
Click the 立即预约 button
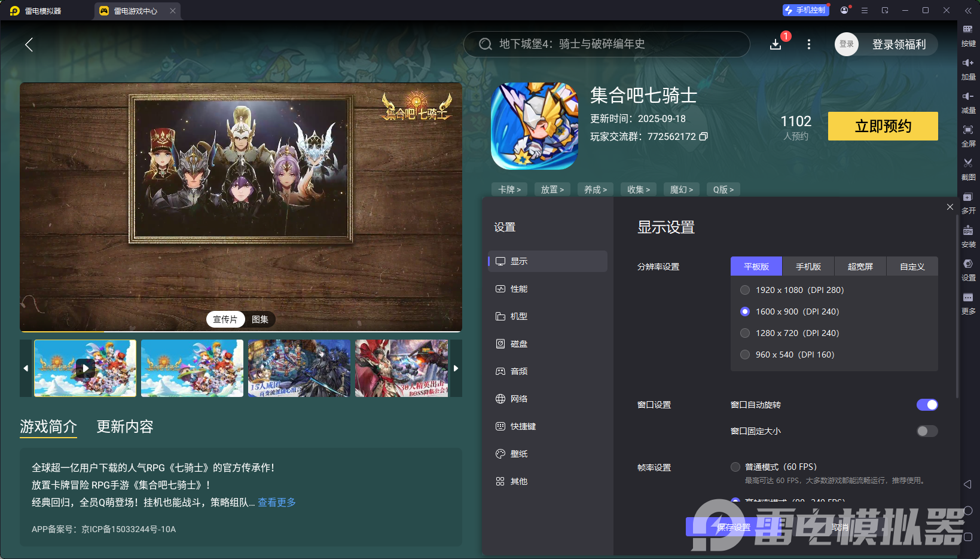pyautogui.click(x=883, y=126)
